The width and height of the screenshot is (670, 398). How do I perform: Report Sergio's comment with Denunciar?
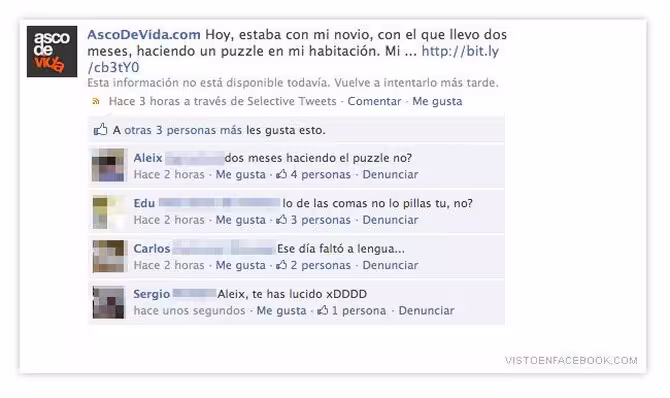pyautogui.click(x=426, y=310)
